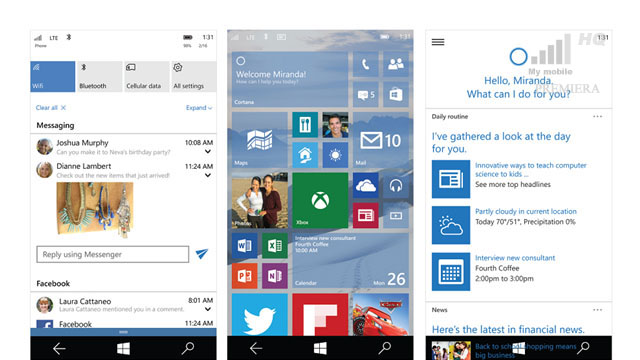Open the Mail tile with 10 unread
Viewport: 640px width, 360px height.
[x=381, y=140]
